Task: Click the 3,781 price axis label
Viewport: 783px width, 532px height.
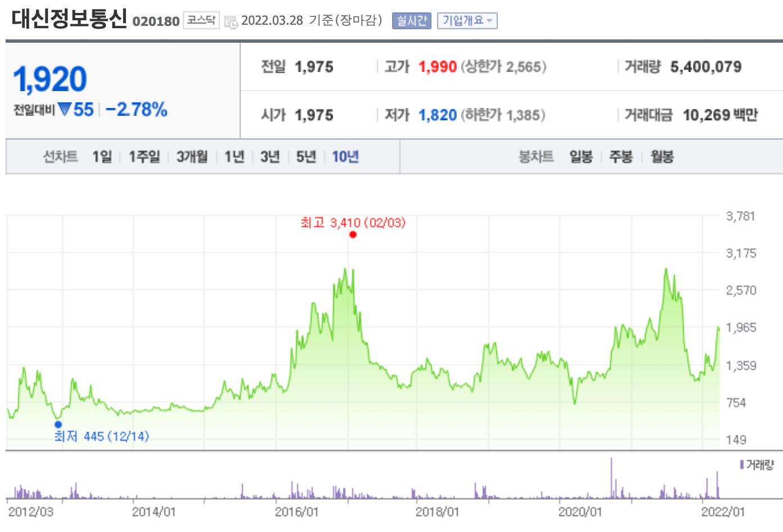Action: [x=740, y=216]
